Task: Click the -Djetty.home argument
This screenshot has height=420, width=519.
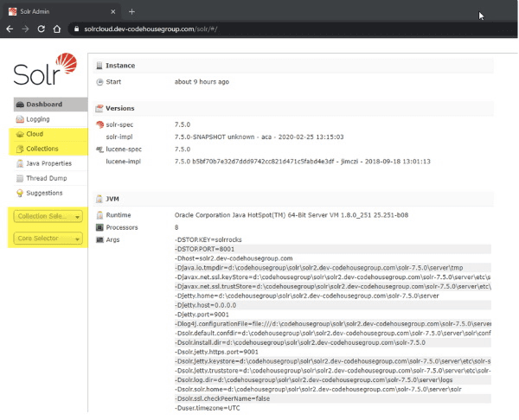Action: (307, 296)
